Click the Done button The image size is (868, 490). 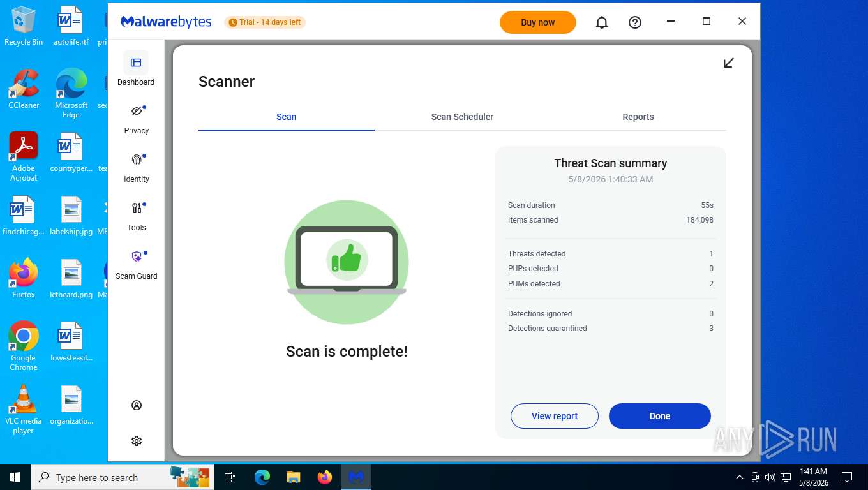click(x=660, y=416)
